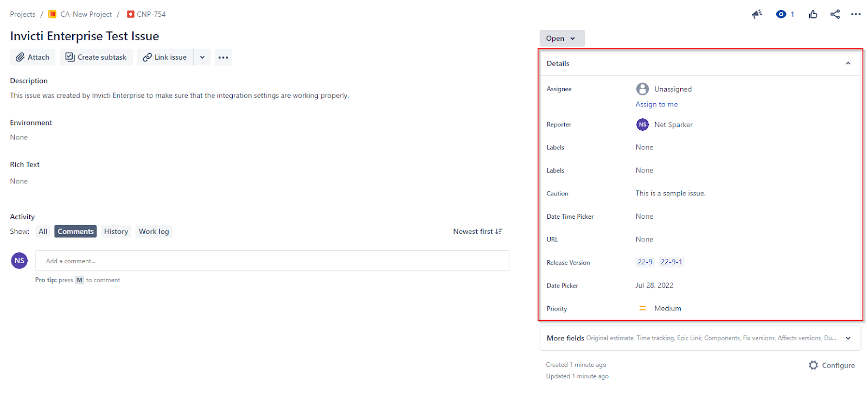
Task: Click the Configure gear icon
Action: click(813, 365)
